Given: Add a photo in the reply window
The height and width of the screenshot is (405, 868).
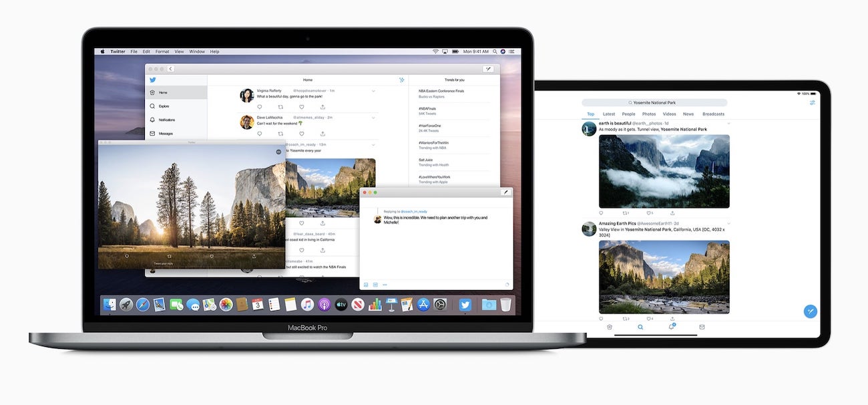Looking at the screenshot, I should pyautogui.click(x=366, y=285).
